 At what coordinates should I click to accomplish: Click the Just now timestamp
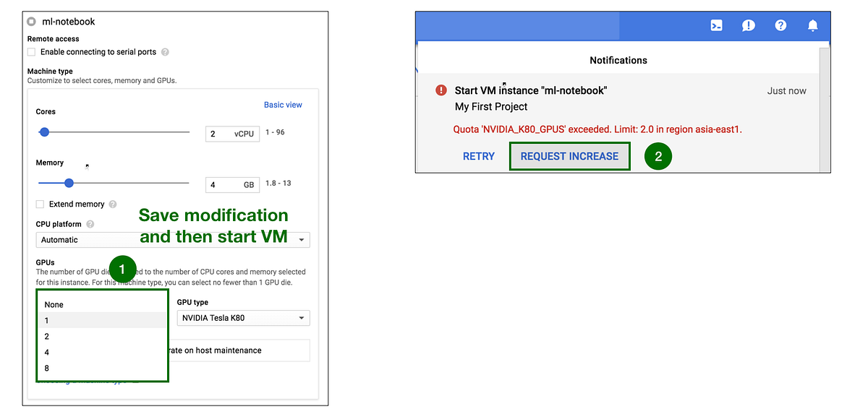click(x=787, y=91)
